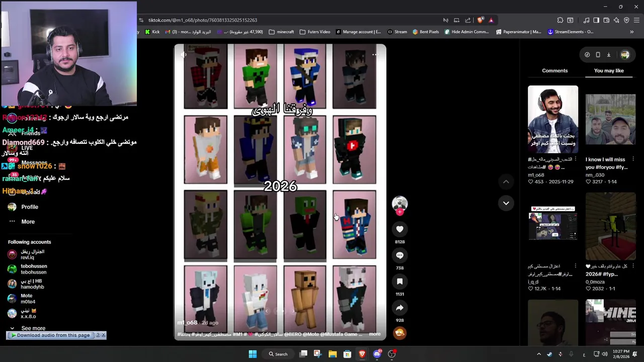Click the tiktok.com address bar URL

point(203,20)
